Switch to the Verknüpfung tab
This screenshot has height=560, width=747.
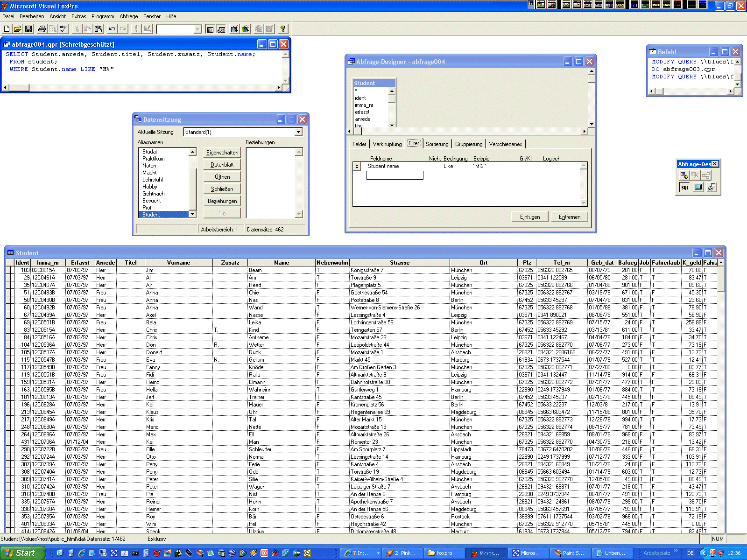coord(387,144)
